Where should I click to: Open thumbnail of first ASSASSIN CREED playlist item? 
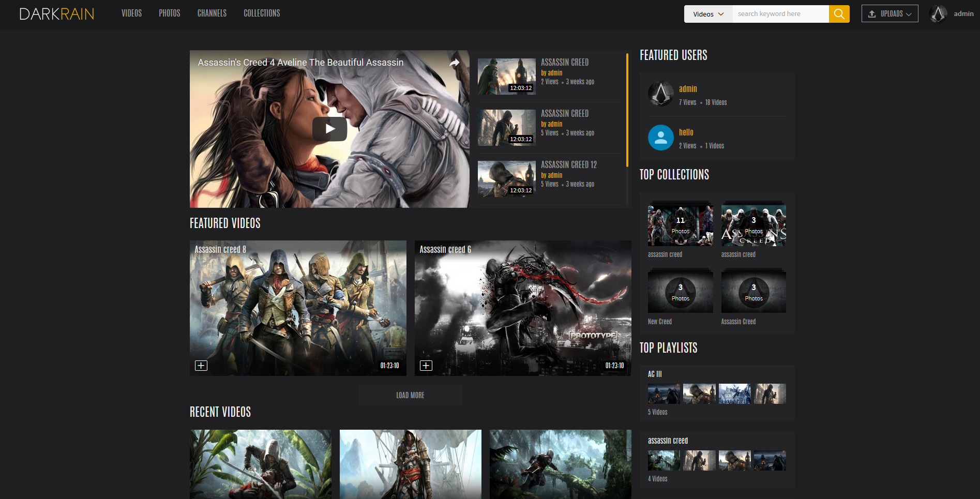click(x=507, y=77)
